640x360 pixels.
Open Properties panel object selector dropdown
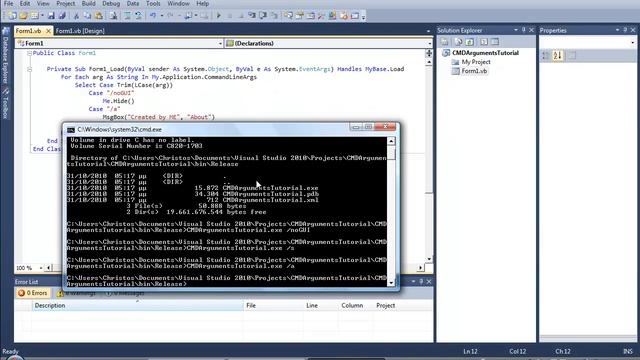coord(633,42)
